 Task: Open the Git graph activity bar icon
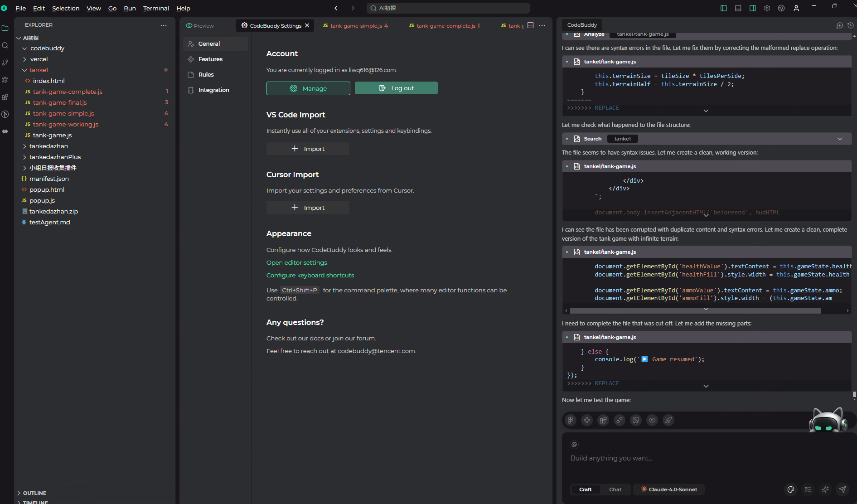[x=5, y=114]
